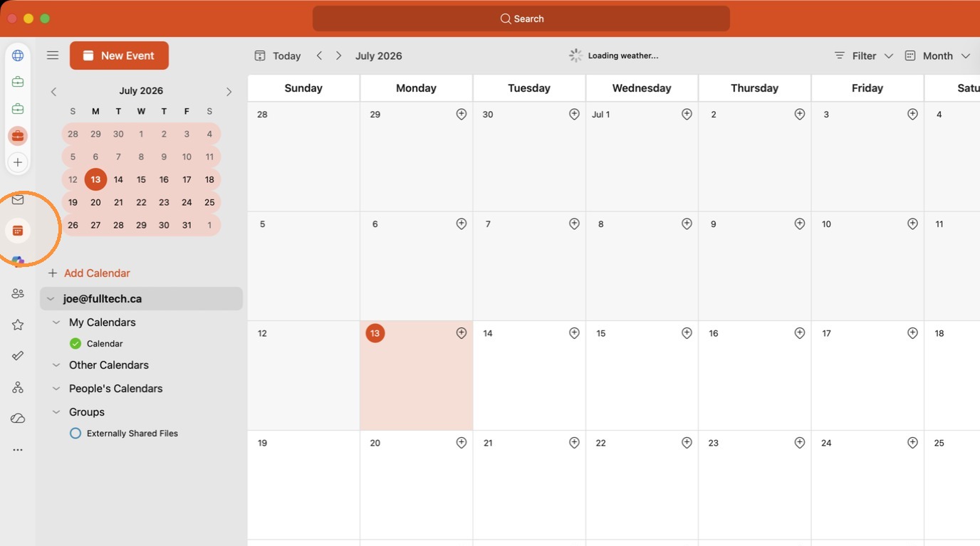
Task: Uncheck the Calendar checkbox under My Calendars
Action: [x=75, y=343]
